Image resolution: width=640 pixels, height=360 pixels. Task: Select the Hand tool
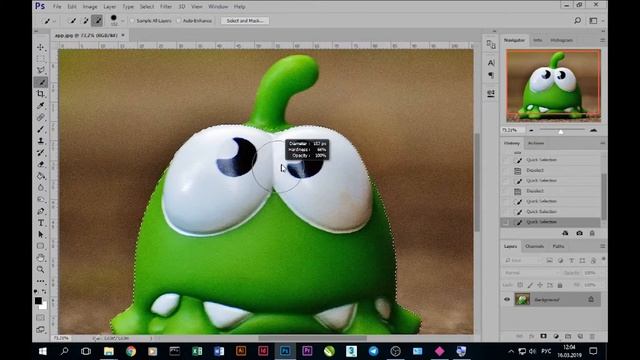[x=40, y=258]
